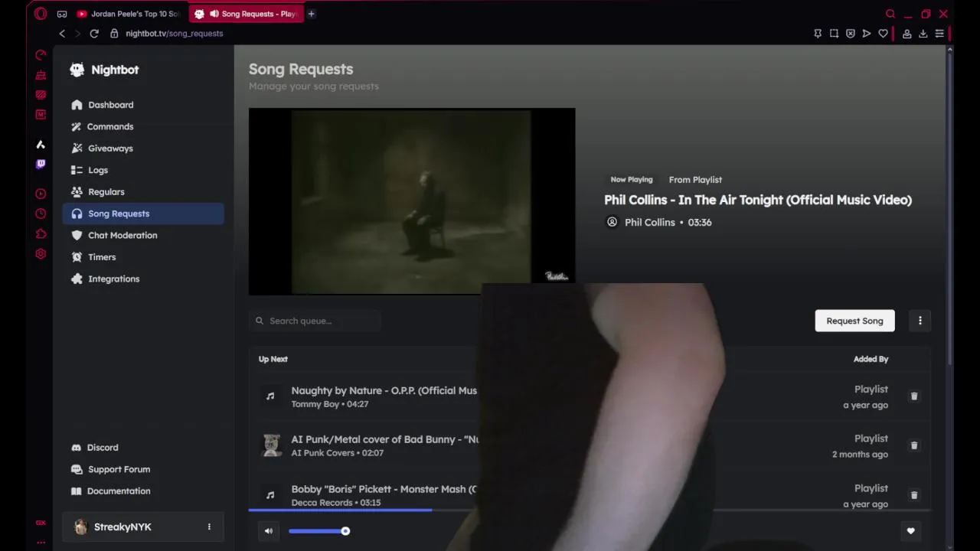Delete the Monster Mash song from queue

[913, 495]
